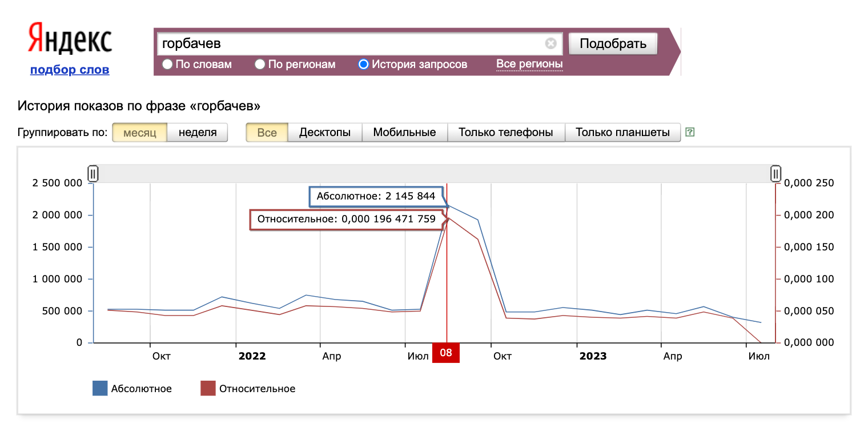Open the Все регионы region selector

529,64
